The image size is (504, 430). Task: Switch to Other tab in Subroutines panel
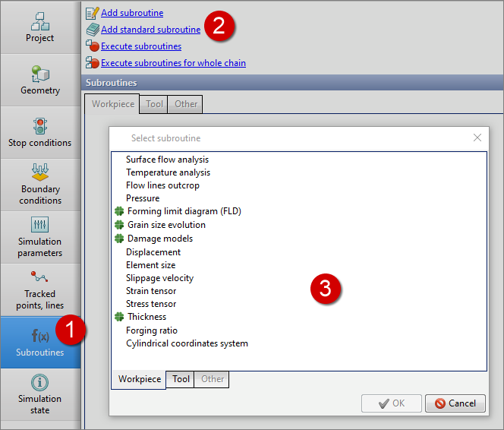coord(186,104)
